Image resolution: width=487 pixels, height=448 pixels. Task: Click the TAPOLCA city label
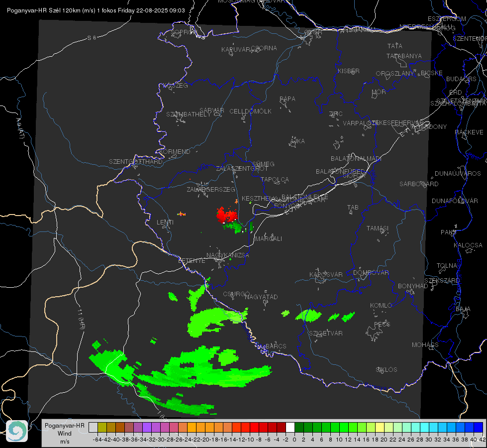pos(275,179)
